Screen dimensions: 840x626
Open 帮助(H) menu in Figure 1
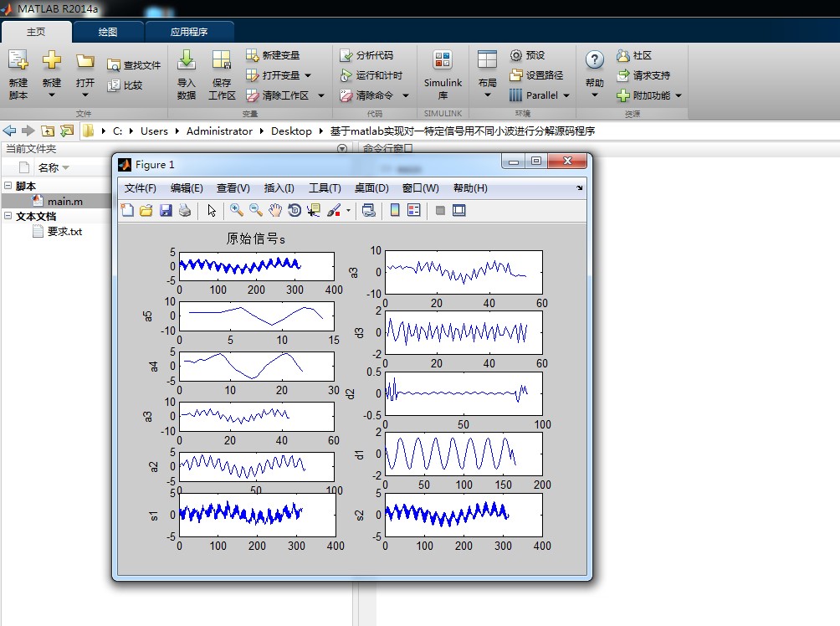[470, 188]
